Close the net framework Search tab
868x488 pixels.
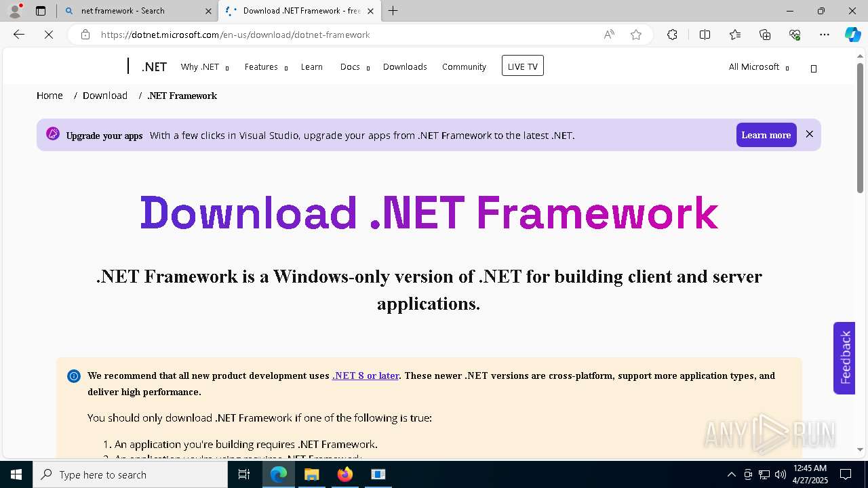[208, 11]
